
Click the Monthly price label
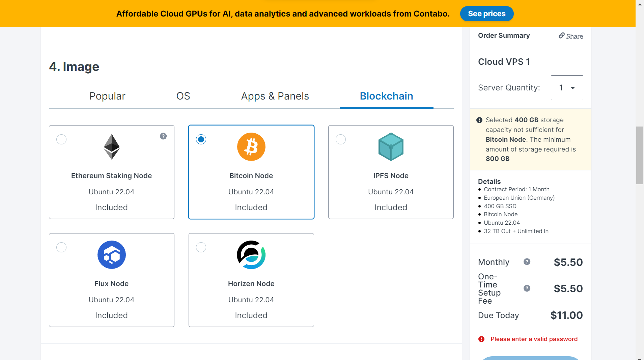click(x=494, y=262)
